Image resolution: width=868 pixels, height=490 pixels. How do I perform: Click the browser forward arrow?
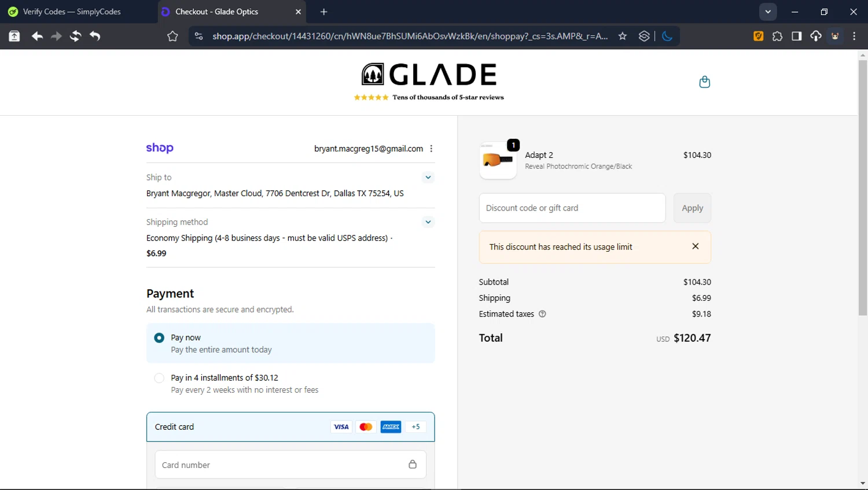pyautogui.click(x=56, y=36)
